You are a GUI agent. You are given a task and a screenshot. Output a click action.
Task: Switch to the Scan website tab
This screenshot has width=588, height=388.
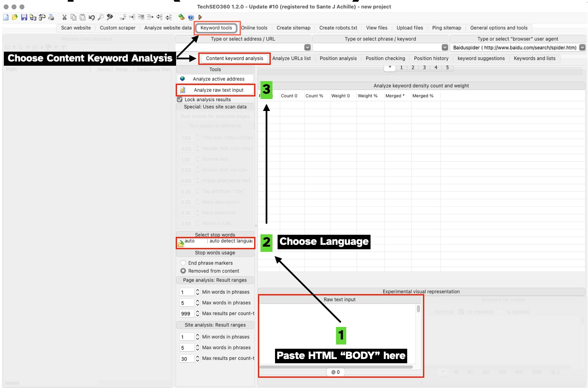[76, 28]
